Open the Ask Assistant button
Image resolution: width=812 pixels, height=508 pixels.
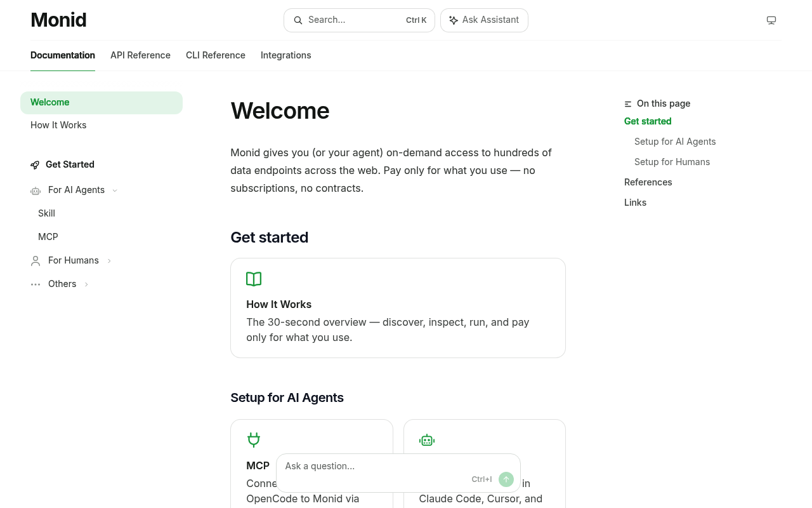click(x=484, y=20)
